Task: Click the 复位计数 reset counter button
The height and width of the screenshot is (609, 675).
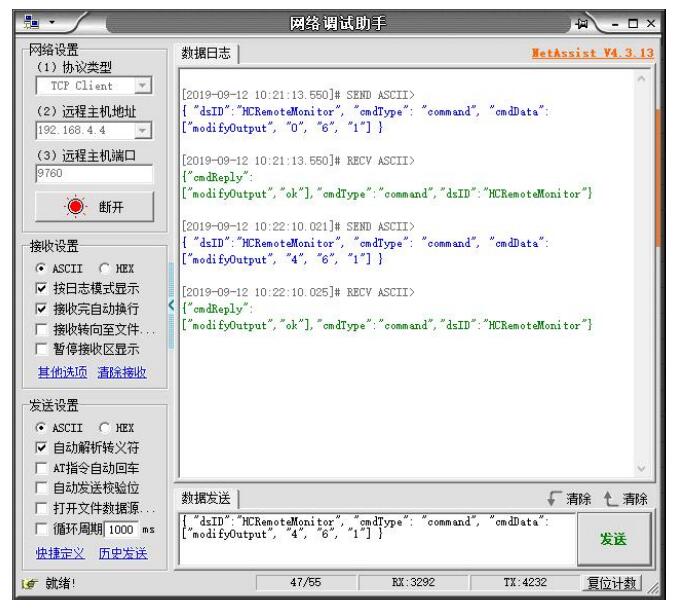Action: (612, 583)
